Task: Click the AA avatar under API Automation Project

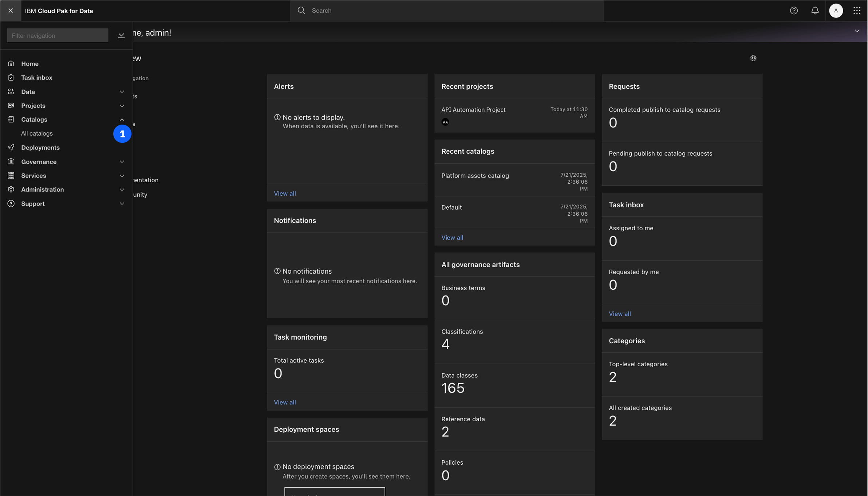Action: (445, 122)
